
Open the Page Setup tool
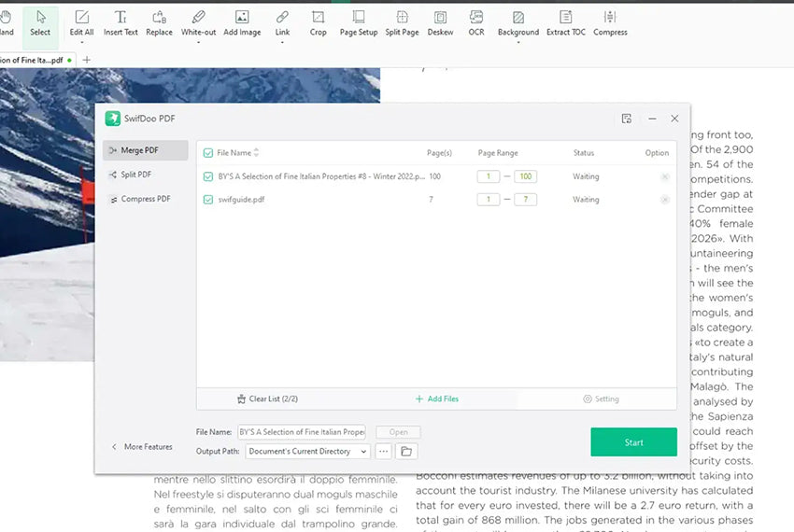pyautogui.click(x=358, y=18)
